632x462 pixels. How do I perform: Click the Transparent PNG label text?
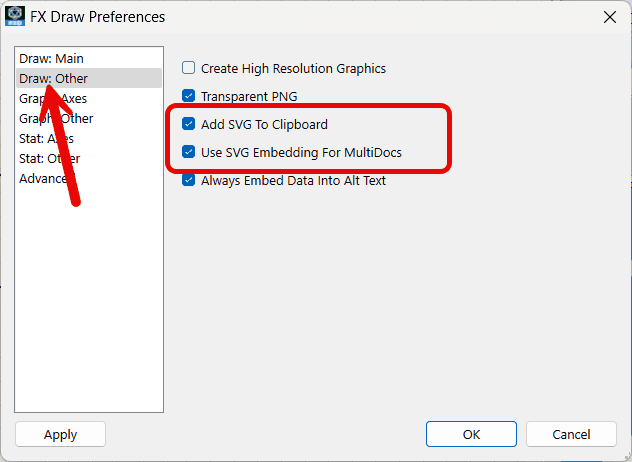coord(249,96)
